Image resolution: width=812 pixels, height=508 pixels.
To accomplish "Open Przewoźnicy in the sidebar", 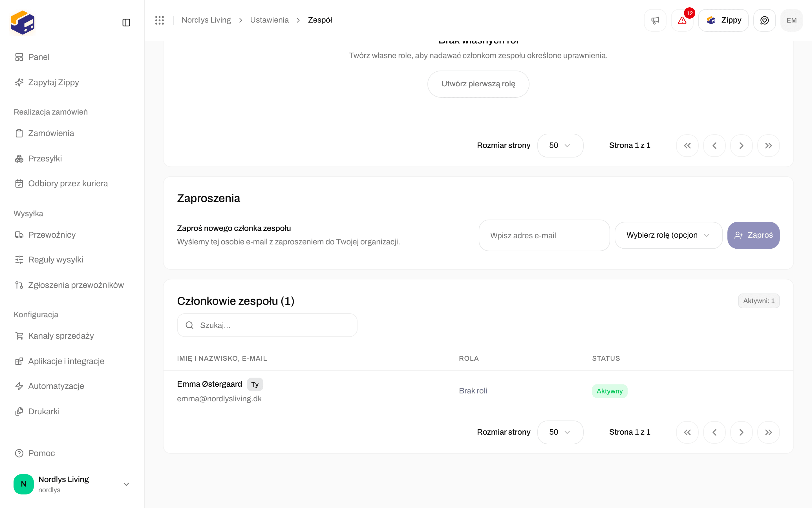I will point(72,235).
